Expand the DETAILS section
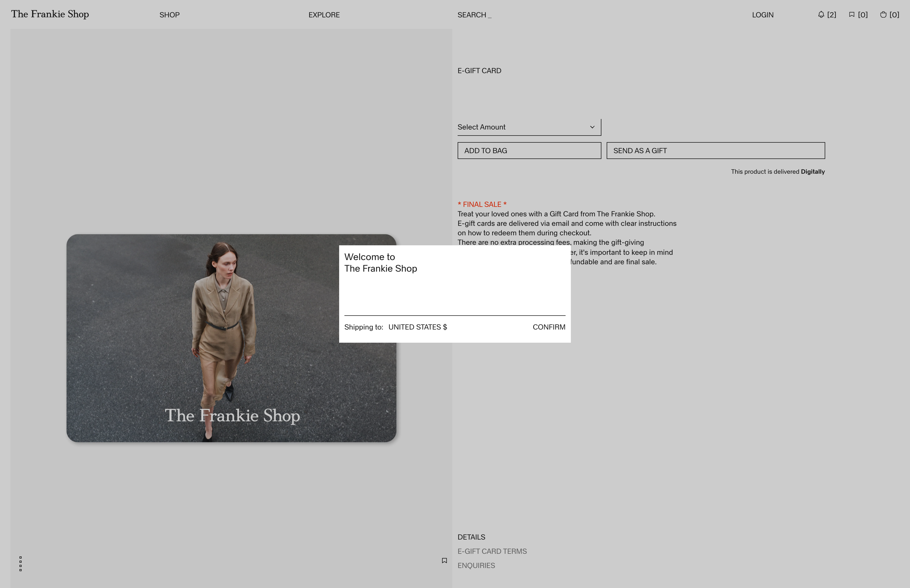 pos(471,537)
